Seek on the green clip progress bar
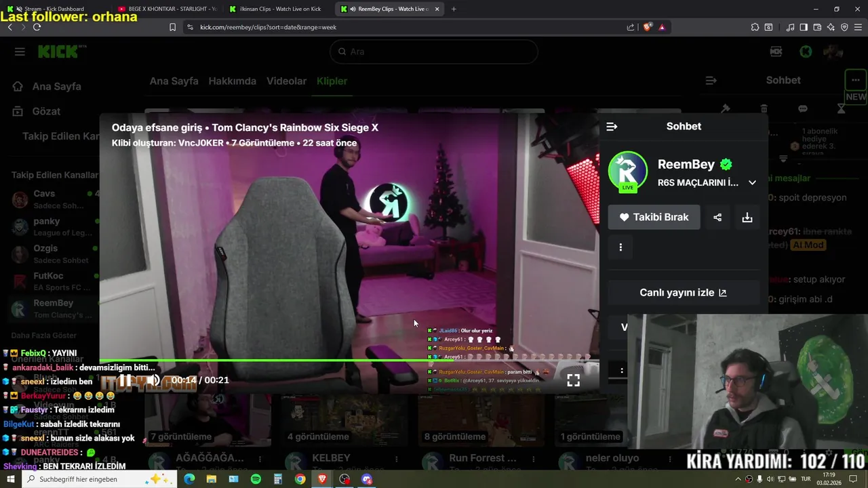Image resolution: width=868 pixels, height=488 pixels. (x=349, y=361)
